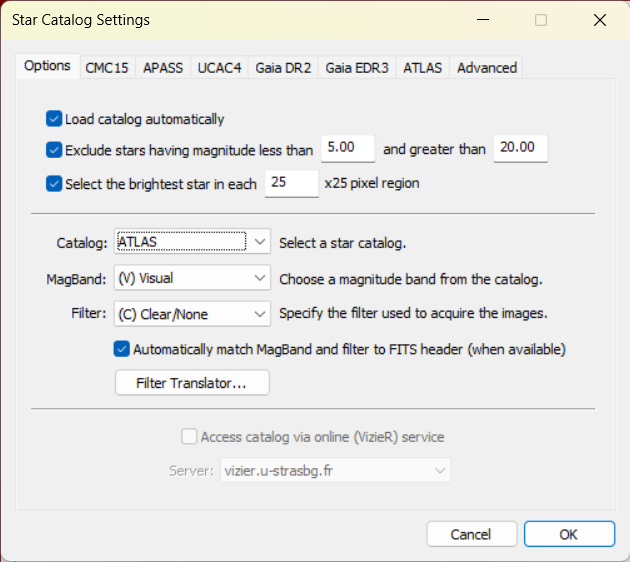Disable Automatically match MagBand and filter
This screenshot has width=630, height=562.
tap(121, 349)
